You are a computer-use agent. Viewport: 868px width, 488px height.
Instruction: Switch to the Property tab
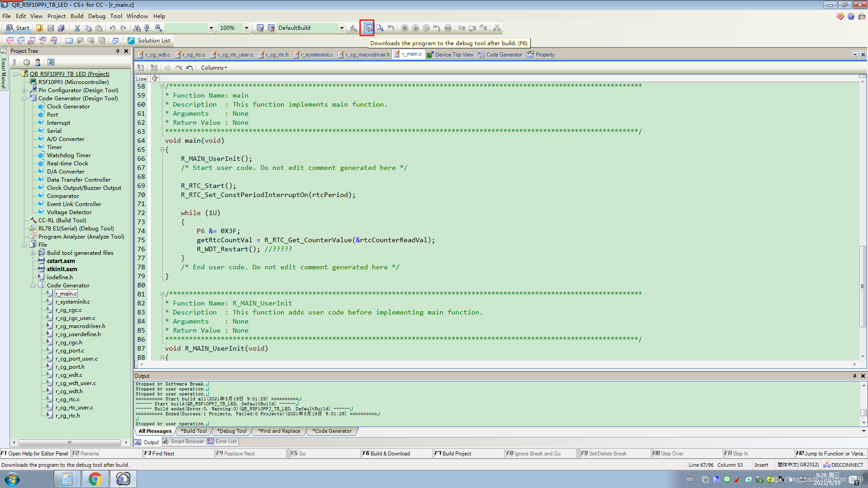point(541,55)
